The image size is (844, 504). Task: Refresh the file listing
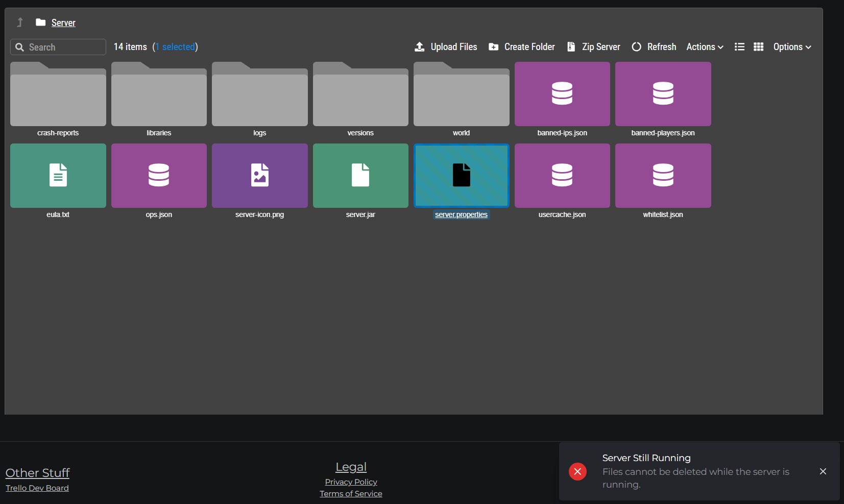click(x=654, y=47)
